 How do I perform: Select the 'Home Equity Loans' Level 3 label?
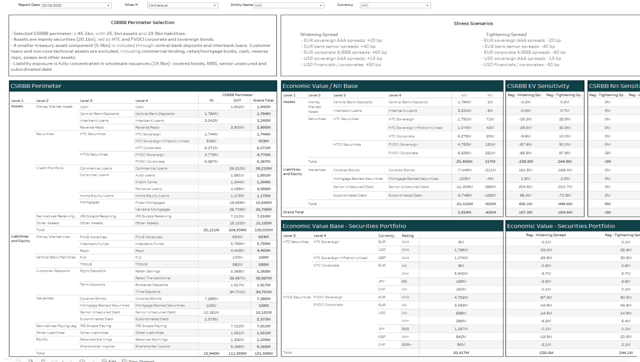click(x=96, y=195)
